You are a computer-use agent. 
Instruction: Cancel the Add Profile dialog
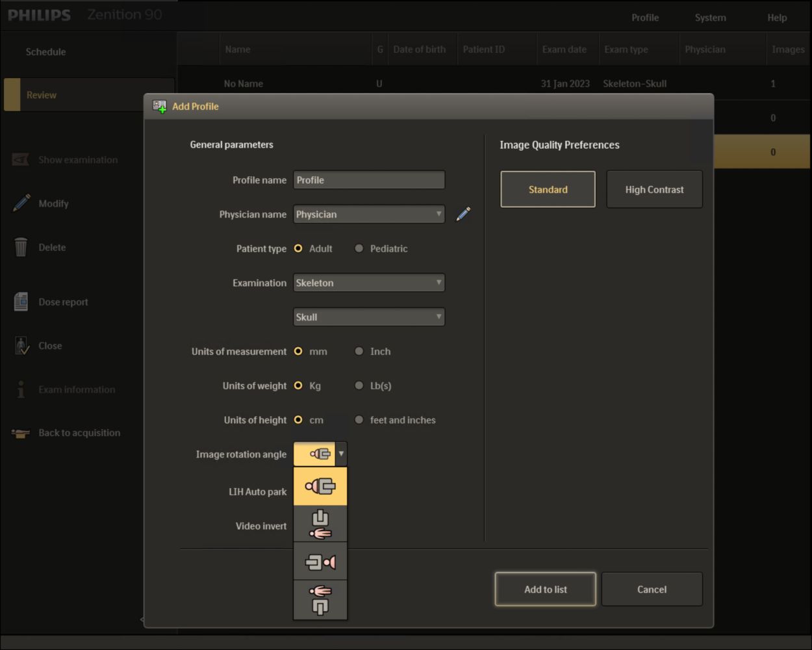click(x=652, y=589)
